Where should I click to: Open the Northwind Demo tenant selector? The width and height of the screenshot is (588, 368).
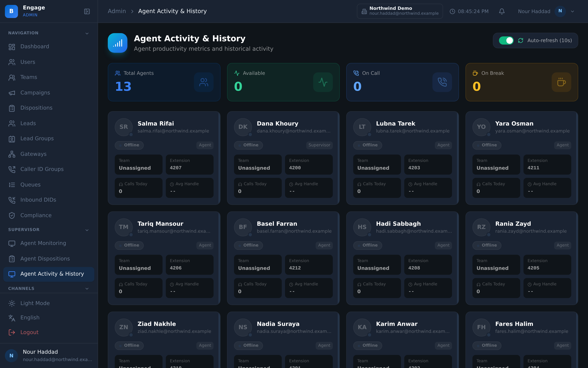tap(400, 11)
